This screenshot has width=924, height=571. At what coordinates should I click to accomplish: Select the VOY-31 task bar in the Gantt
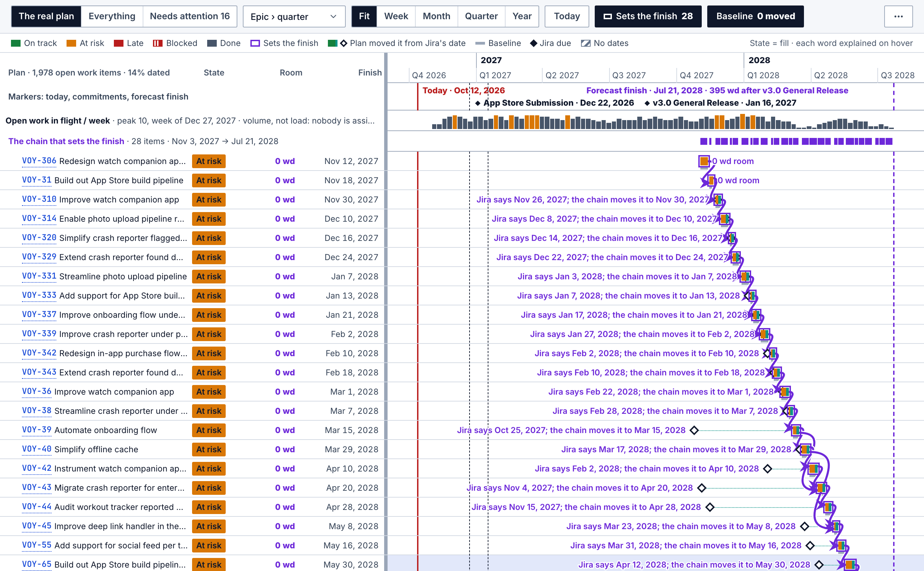[711, 180]
